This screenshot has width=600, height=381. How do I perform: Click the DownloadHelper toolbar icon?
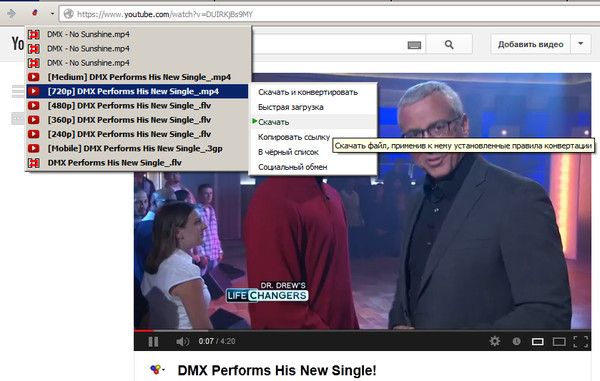[x=35, y=13]
